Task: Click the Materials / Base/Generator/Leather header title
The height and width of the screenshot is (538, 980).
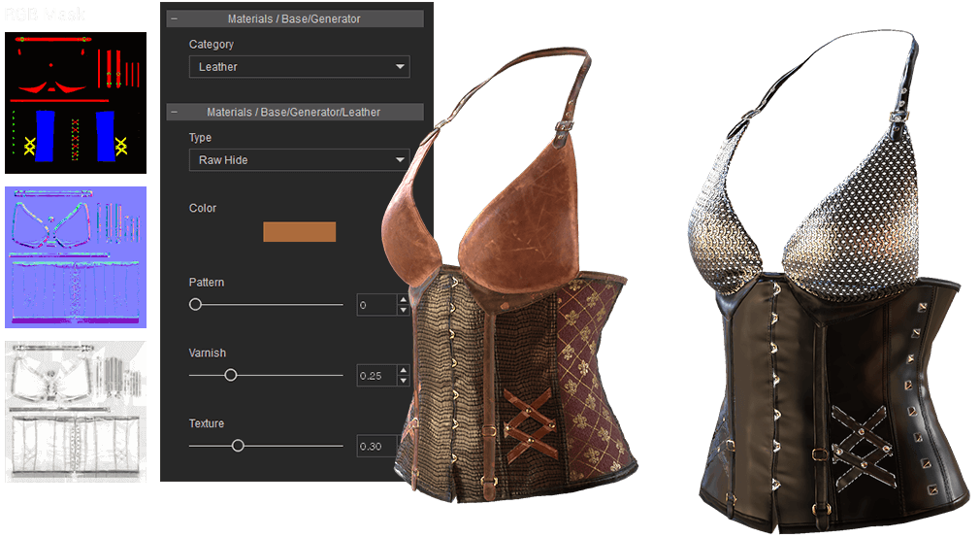Action: tap(294, 112)
